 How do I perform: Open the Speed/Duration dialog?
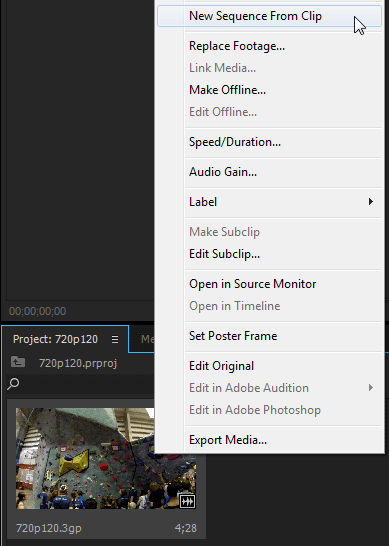coord(235,142)
